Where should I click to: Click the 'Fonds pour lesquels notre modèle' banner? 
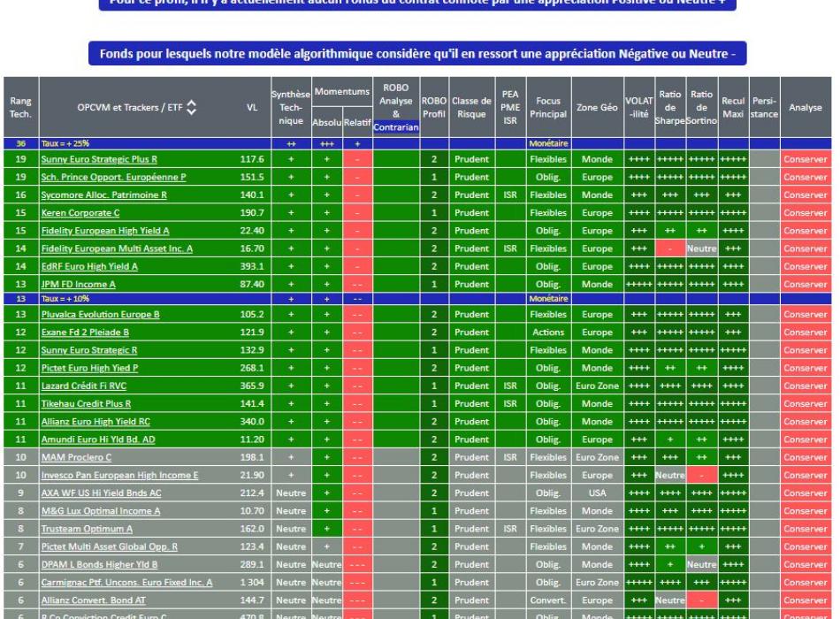pos(417,54)
